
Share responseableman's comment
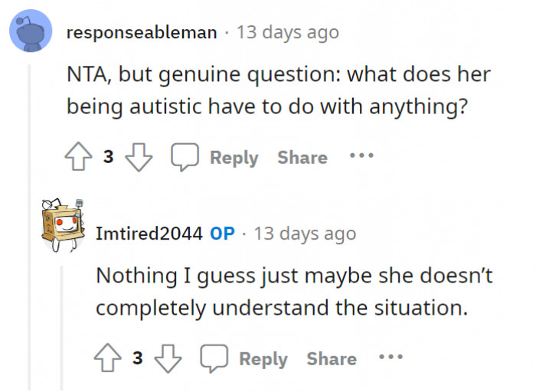point(302,158)
